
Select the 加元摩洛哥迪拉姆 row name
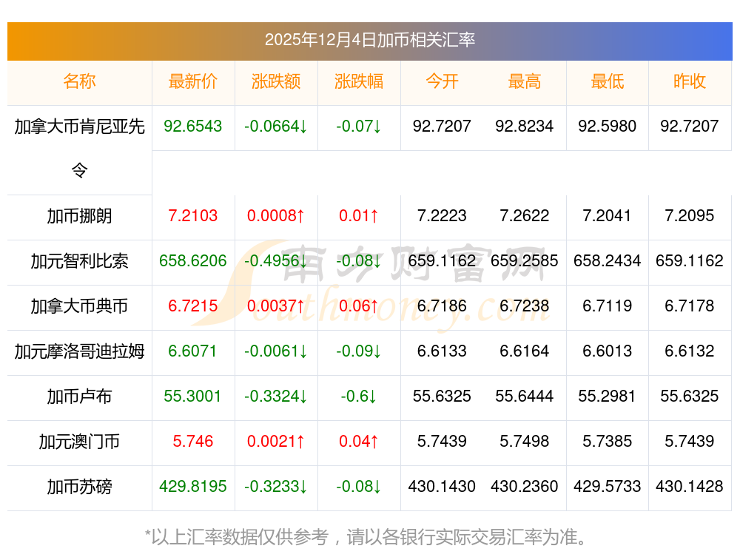79,351
